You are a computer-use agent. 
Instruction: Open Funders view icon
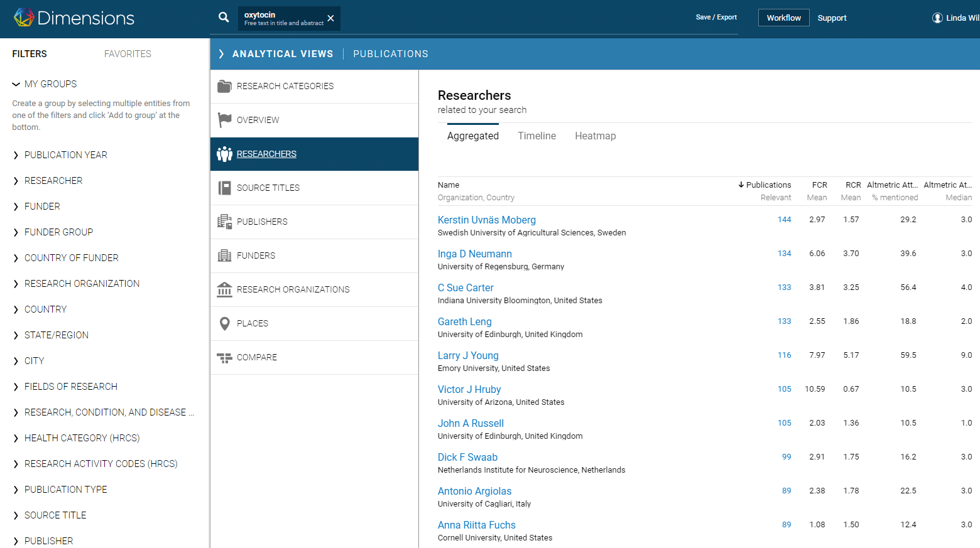pos(224,255)
